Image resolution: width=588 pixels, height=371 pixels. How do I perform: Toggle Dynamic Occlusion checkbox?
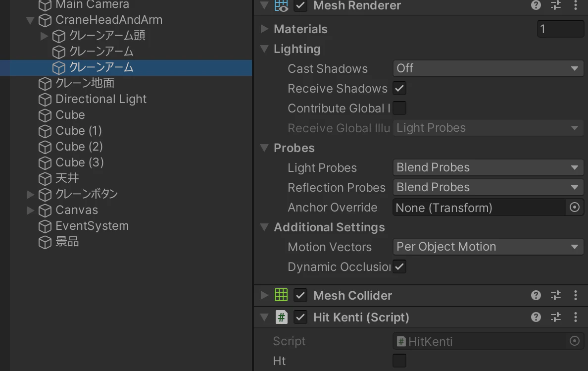click(399, 266)
